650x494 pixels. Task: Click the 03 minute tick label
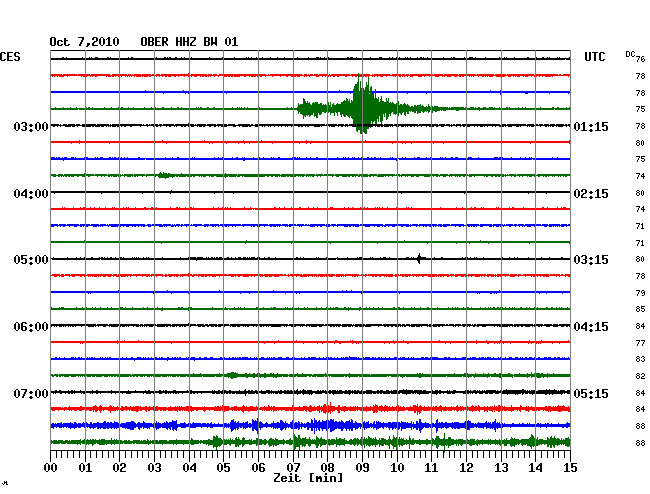(x=154, y=467)
